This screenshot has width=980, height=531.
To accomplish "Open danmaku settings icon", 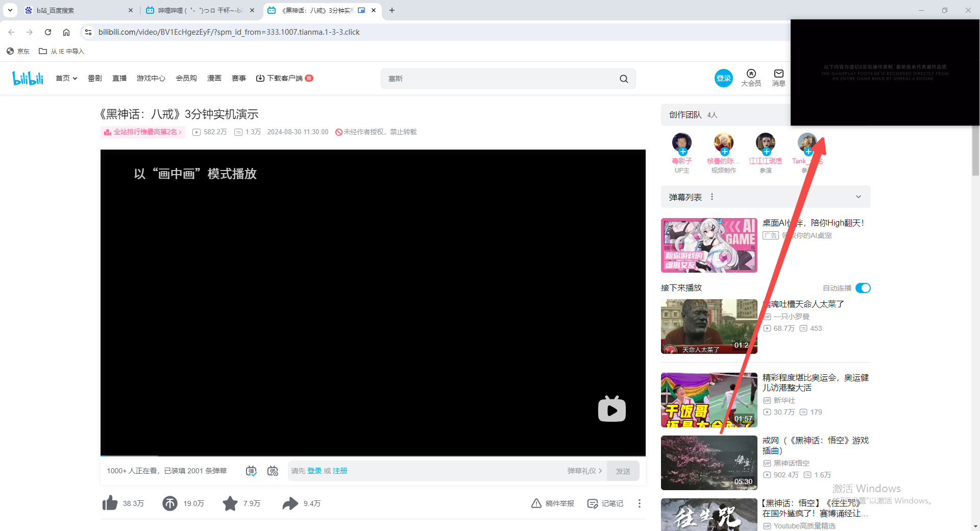I will (x=273, y=471).
